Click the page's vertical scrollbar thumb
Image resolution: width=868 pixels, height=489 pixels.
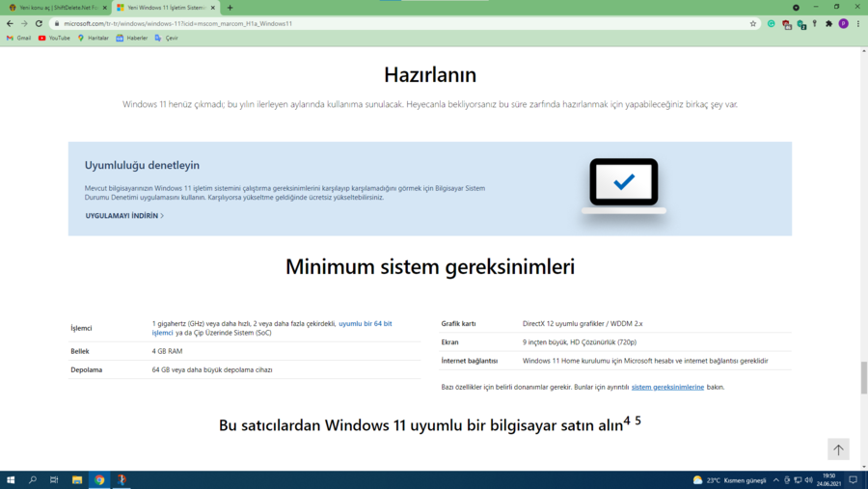tap(863, 378)
